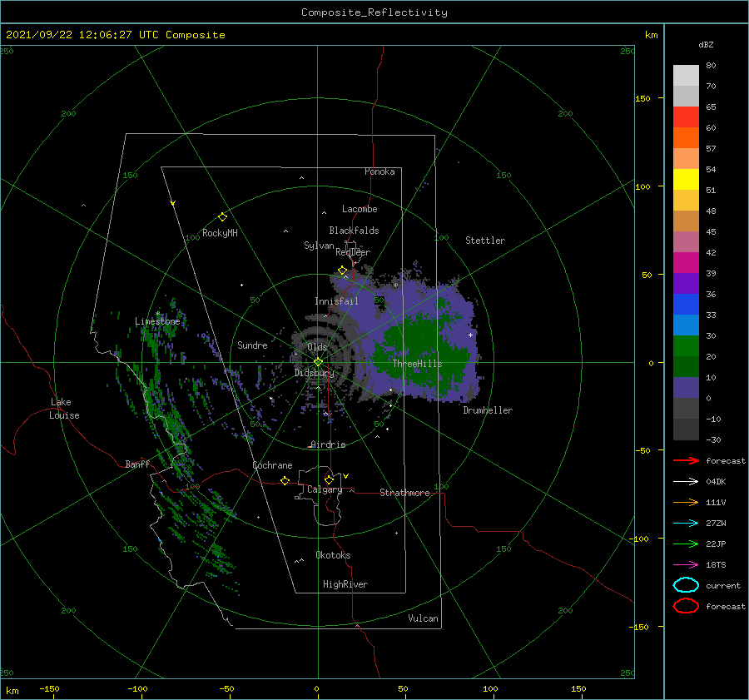
Task: Click the purple 36-39 dBZ swatch
Action: point(686,284)
